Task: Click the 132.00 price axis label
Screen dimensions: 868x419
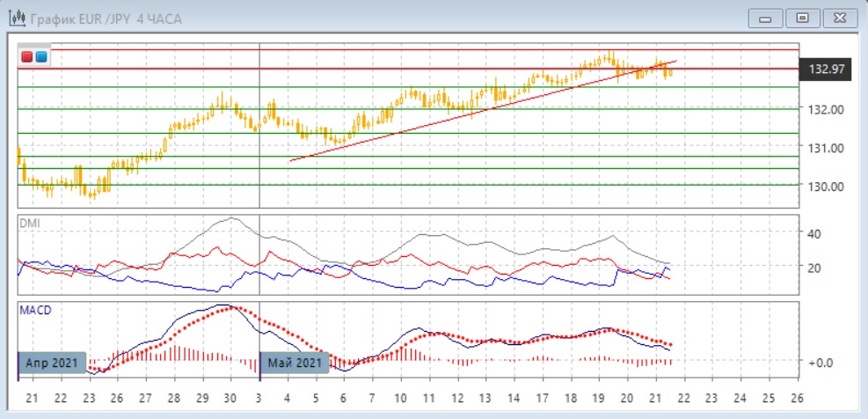Action: [826, 109]
